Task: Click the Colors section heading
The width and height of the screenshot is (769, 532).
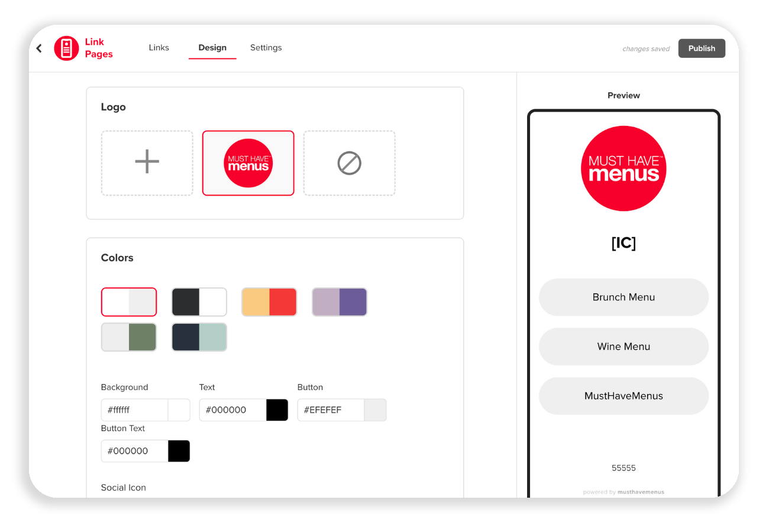Action: pos(117,258)
